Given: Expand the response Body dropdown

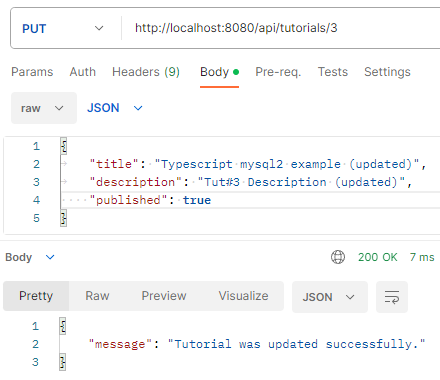Looking at the screenshot, I should coord(30,257).
